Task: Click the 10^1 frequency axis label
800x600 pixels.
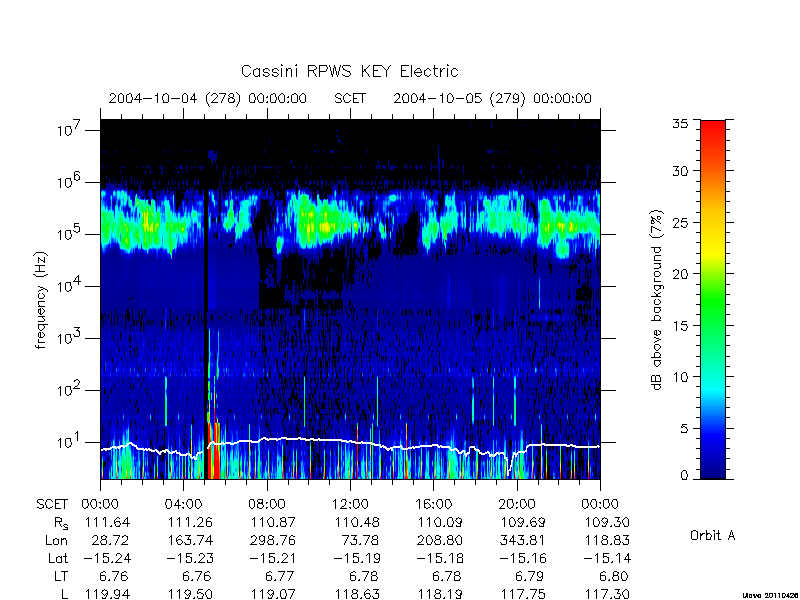Action: 68,442
